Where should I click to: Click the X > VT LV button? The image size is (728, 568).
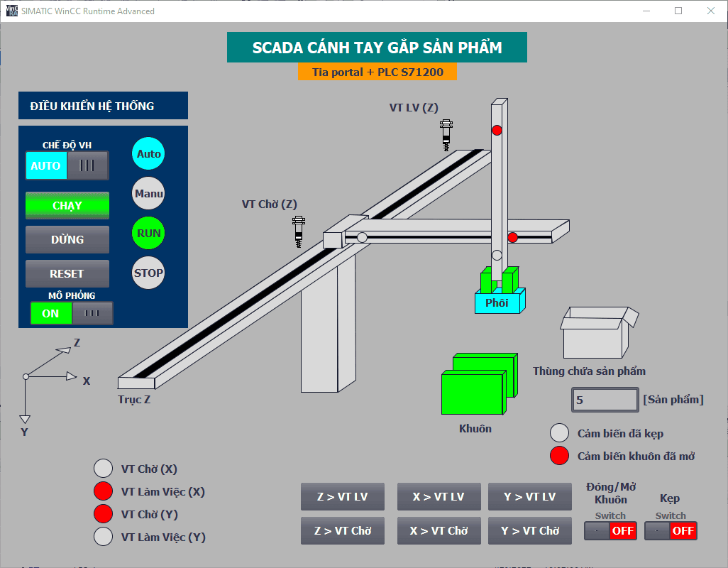(439, 496)
